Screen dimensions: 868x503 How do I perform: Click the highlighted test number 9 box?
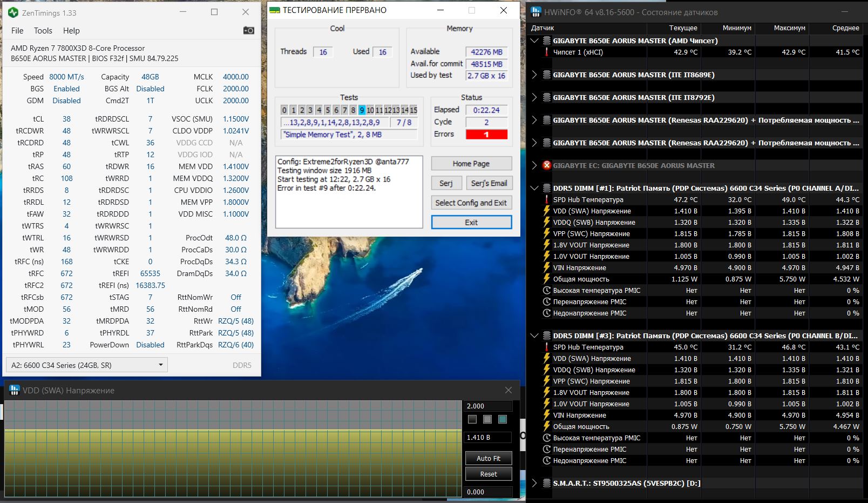362,110
